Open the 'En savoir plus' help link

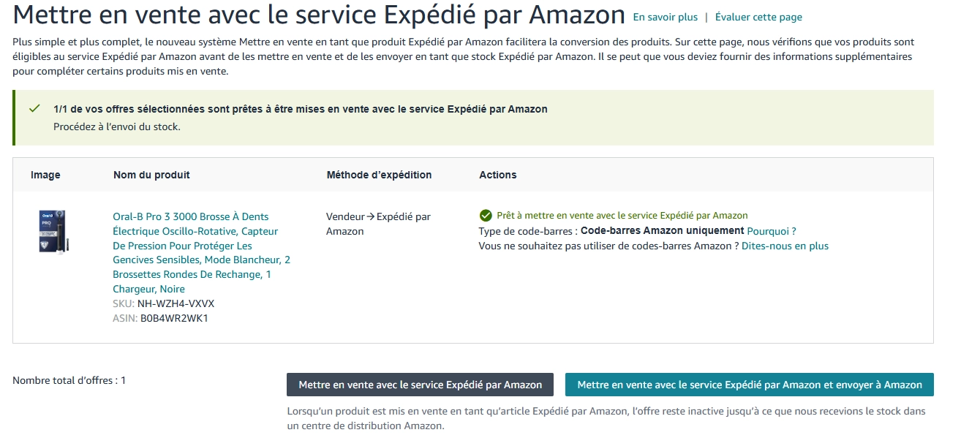click(x=664, y=17)
